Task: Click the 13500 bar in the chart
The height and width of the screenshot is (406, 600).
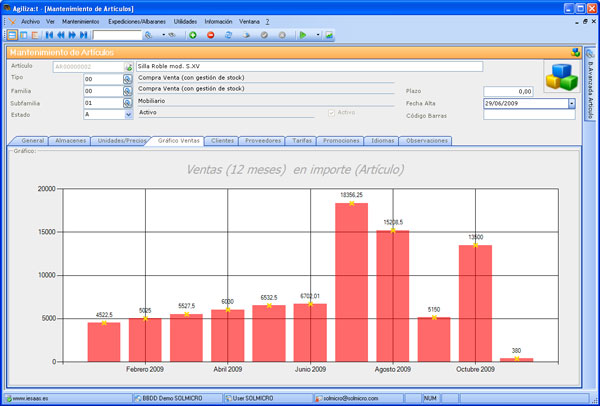Action: tap(475, 303)
